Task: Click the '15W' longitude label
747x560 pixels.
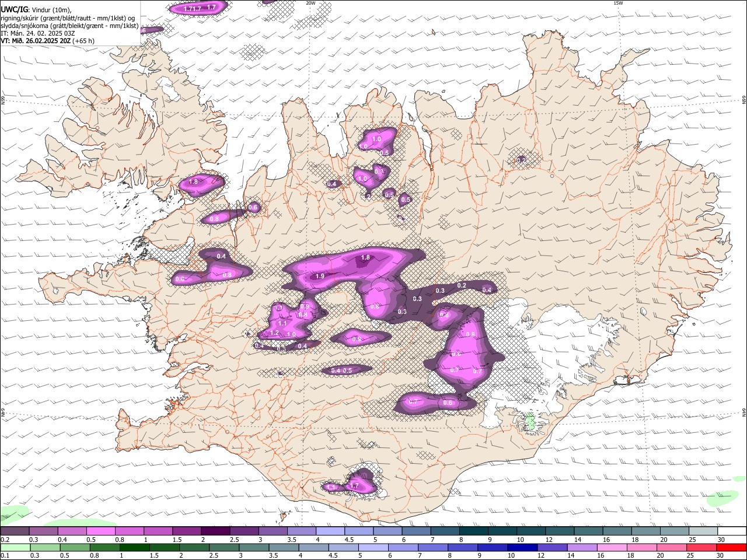Action: 619,3
